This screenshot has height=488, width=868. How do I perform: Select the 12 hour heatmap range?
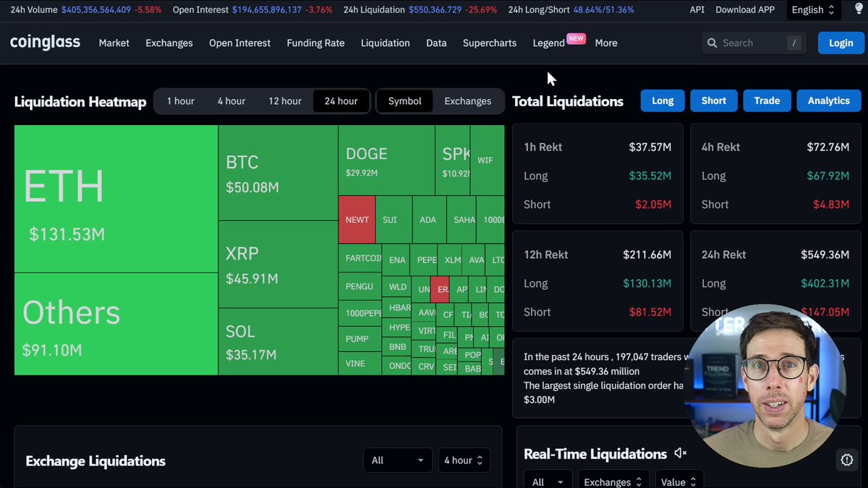(x=285, y=101)
